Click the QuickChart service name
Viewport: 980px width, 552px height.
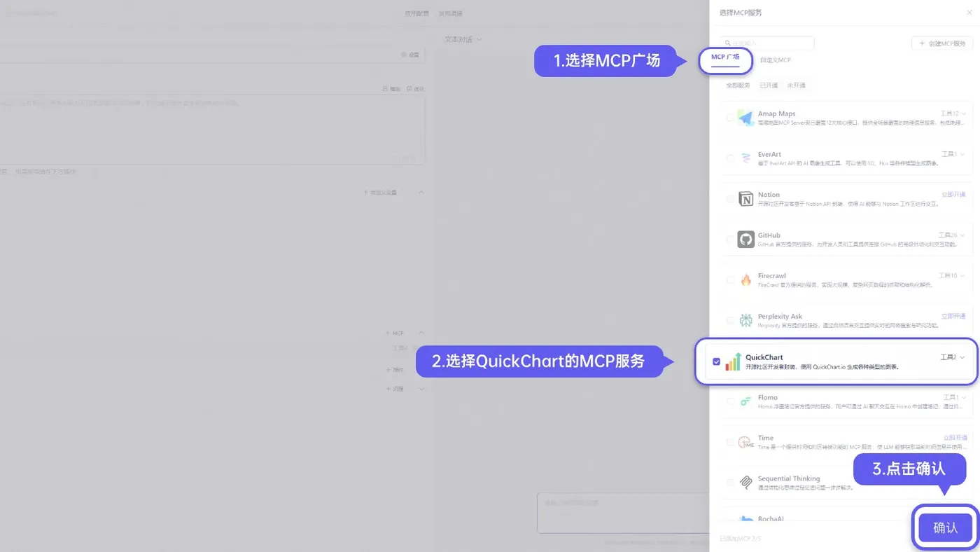(x=764, y=357)
